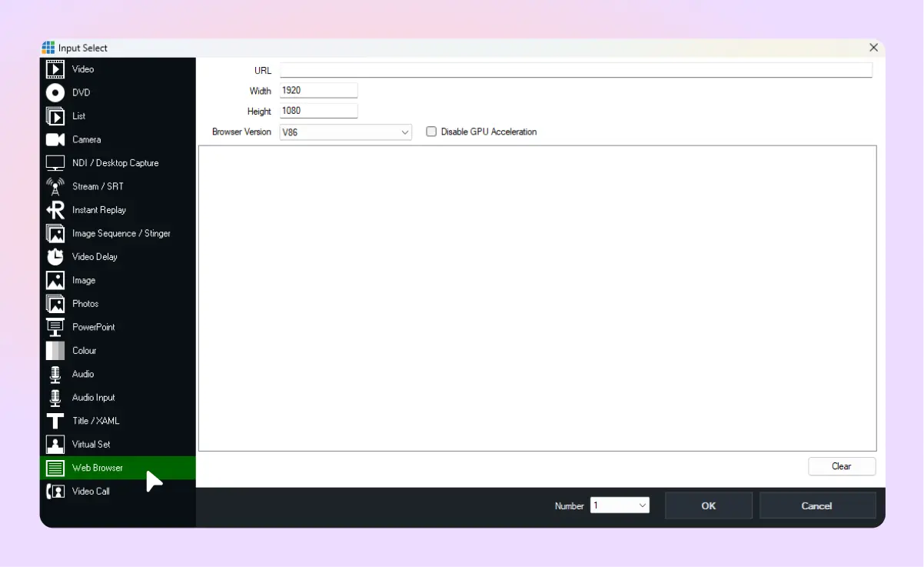Select the Video Delay clock icon
The height and width of the screenshot is (567, 924).
pyautogui.click(x=55, y=257)
